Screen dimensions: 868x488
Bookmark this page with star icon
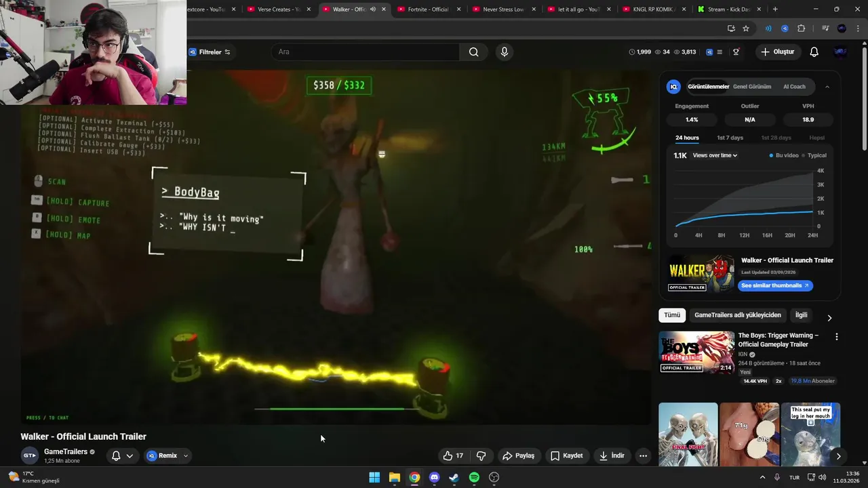tap(746, 28)
